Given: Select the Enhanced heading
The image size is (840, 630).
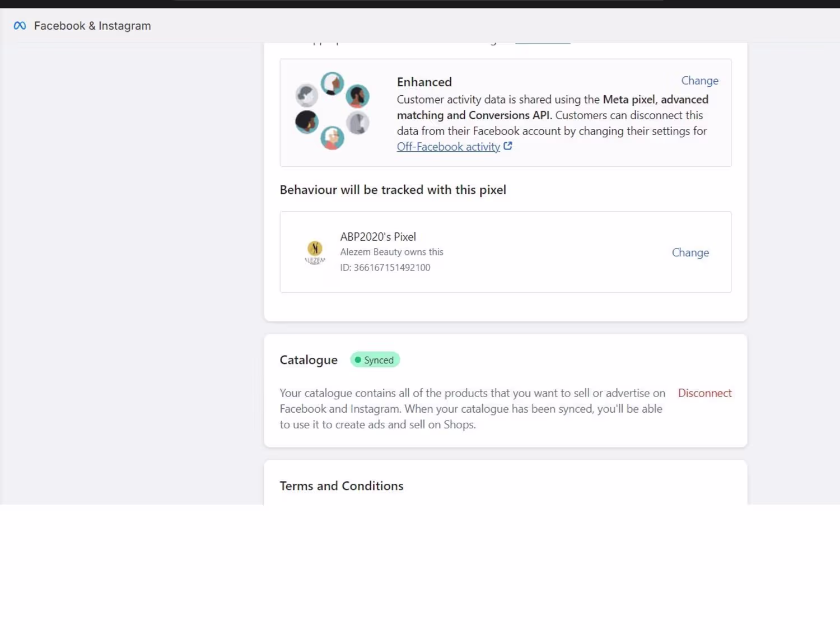Looking at the screenshot, I should [x=424, y=82].
